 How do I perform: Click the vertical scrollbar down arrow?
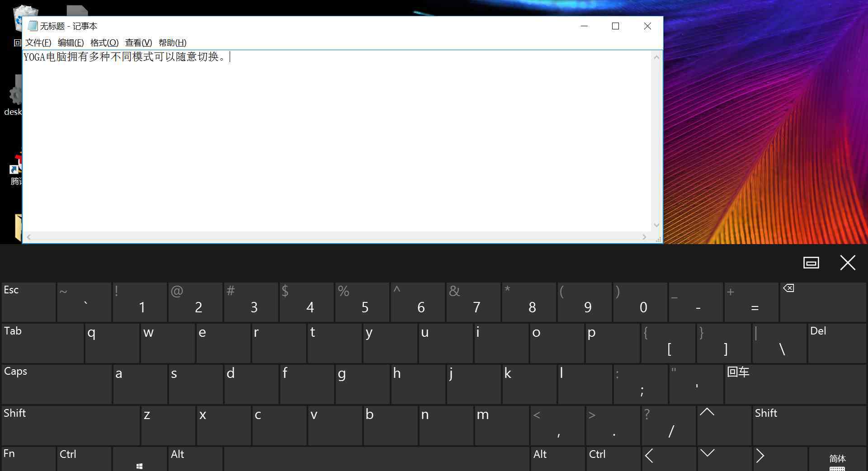coord(656,225)
